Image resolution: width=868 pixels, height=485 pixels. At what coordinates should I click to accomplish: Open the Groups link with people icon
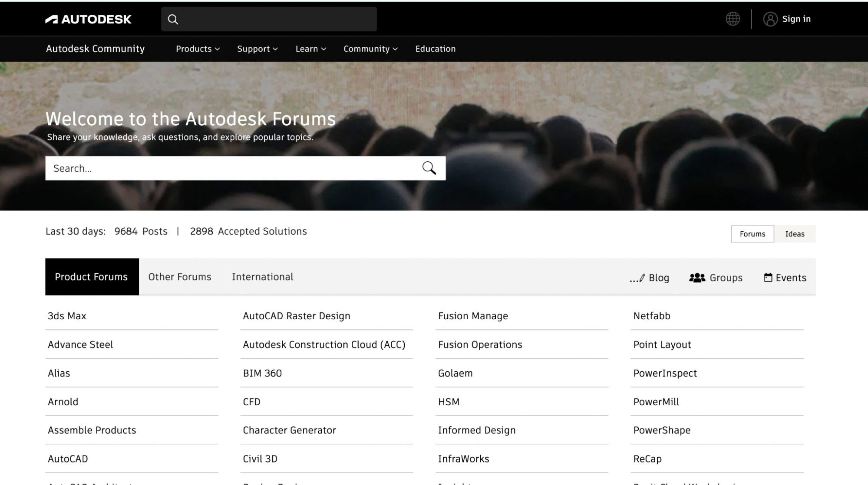tap(716, 278)
